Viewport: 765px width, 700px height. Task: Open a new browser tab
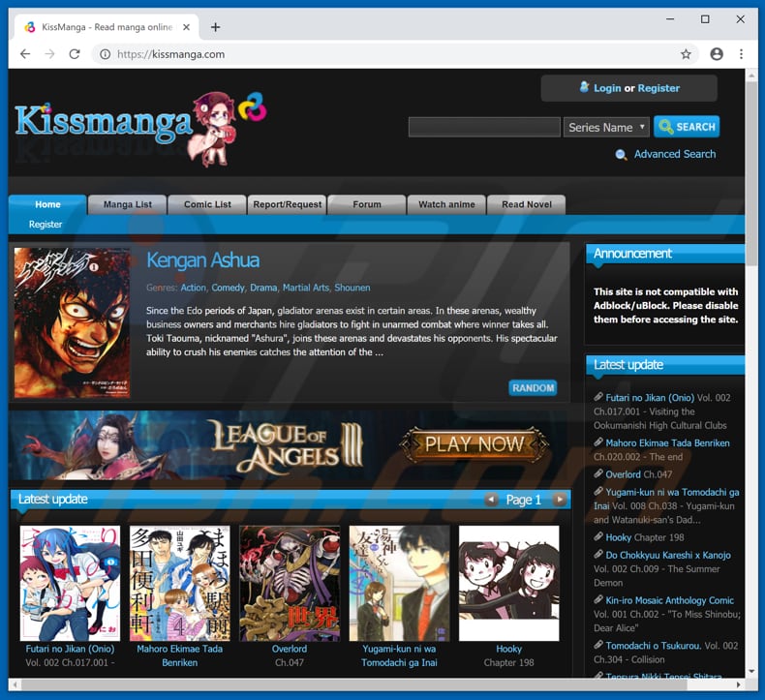pos(215,27)
